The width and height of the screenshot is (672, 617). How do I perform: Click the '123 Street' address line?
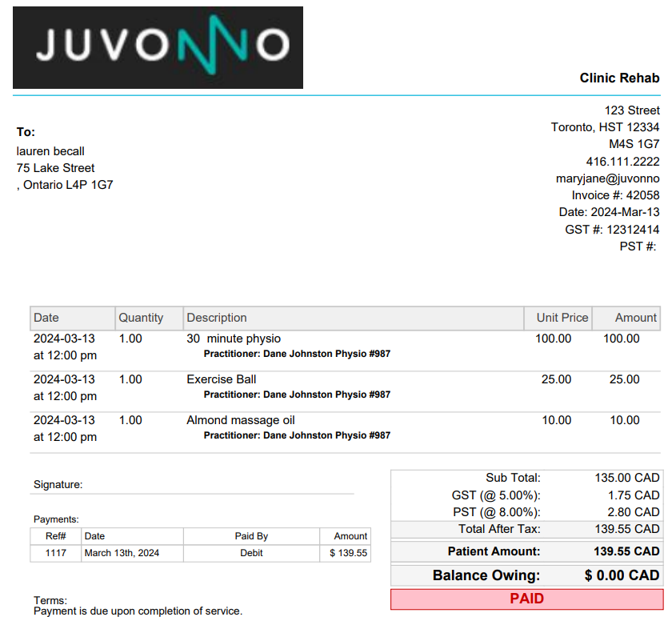point(632,110)
